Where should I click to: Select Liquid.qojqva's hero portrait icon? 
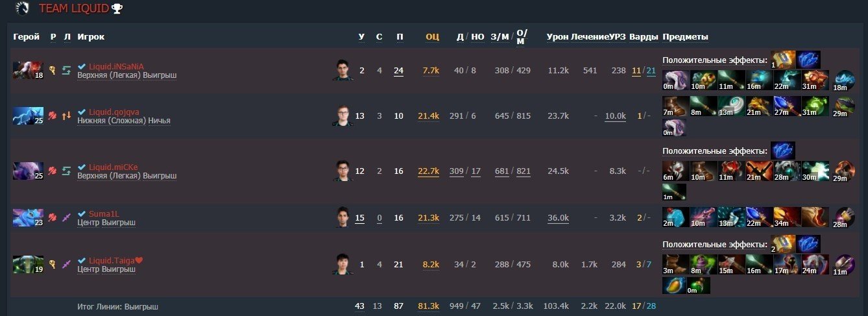pyautogui.click(x=29, y=116)
